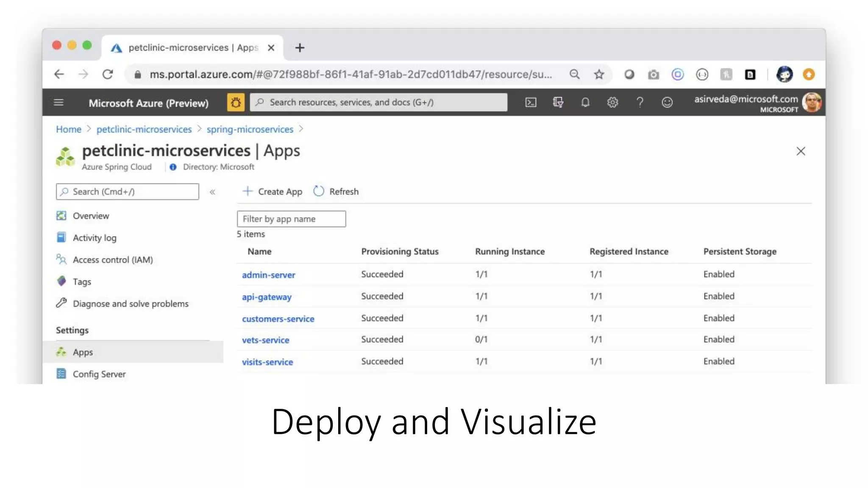868x488 pixels.
Task: Sort by Provisioning Status column header
Action: 400,252
